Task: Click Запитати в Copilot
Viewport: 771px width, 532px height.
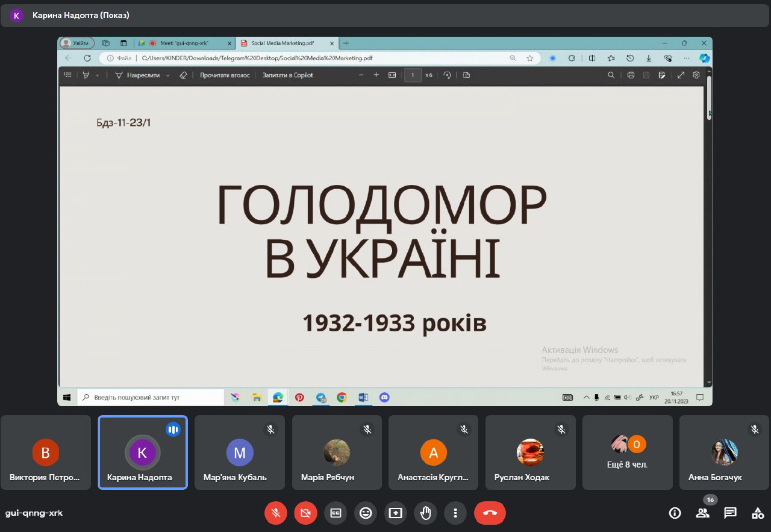Action: tap(288, 75)
